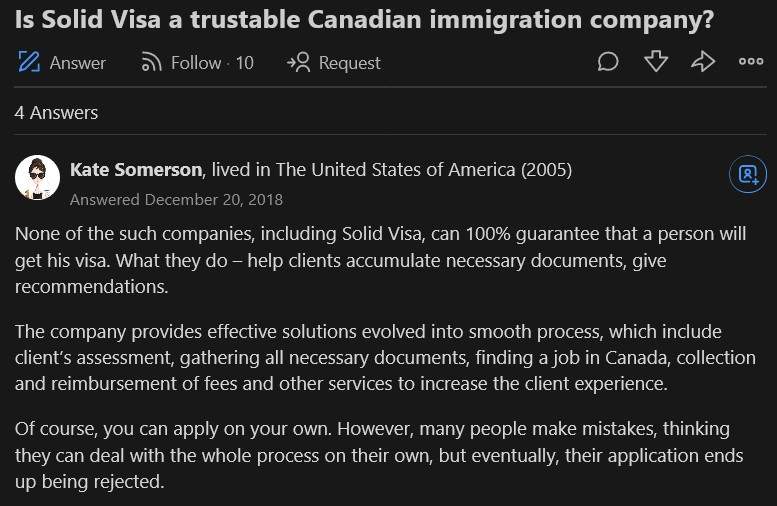Viewport: 777px width, 506px height.
Task: Click the Follow feed icon
Action: pyautogui.click(x=151, y=62)
